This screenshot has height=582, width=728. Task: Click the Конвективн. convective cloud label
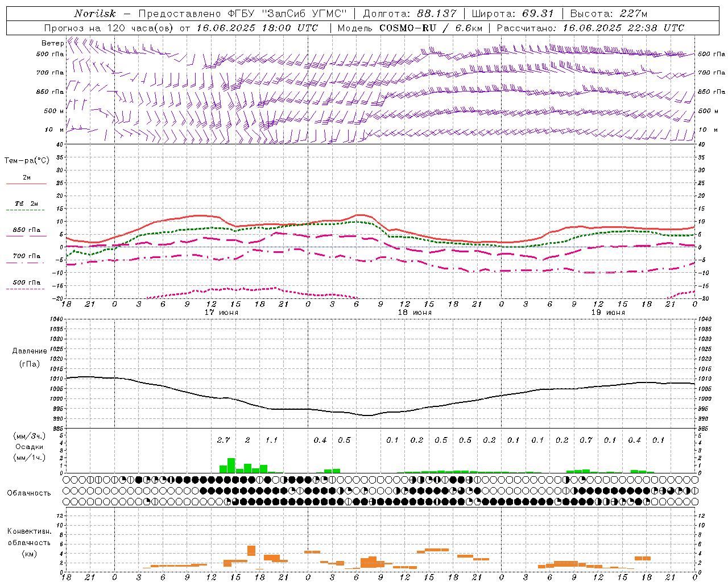coord(29,531)
